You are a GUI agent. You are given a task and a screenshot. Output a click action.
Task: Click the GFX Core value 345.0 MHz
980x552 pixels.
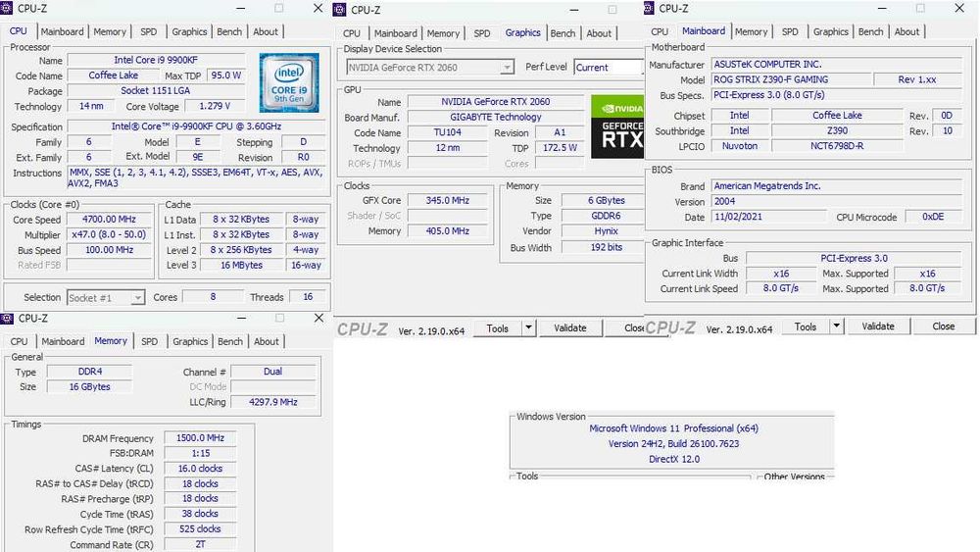tap(448, 201)
